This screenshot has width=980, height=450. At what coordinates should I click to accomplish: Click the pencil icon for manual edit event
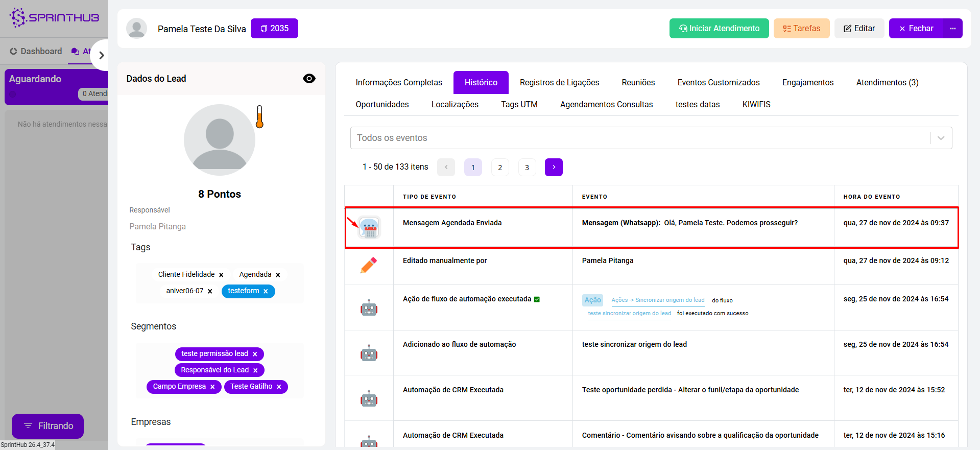[x=368, y=265]
